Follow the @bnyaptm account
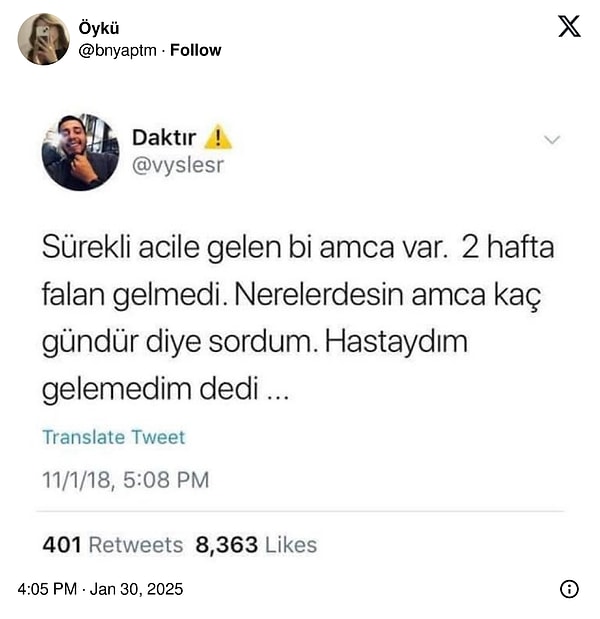Screen dimensions: 600x619 coord(195,50)
